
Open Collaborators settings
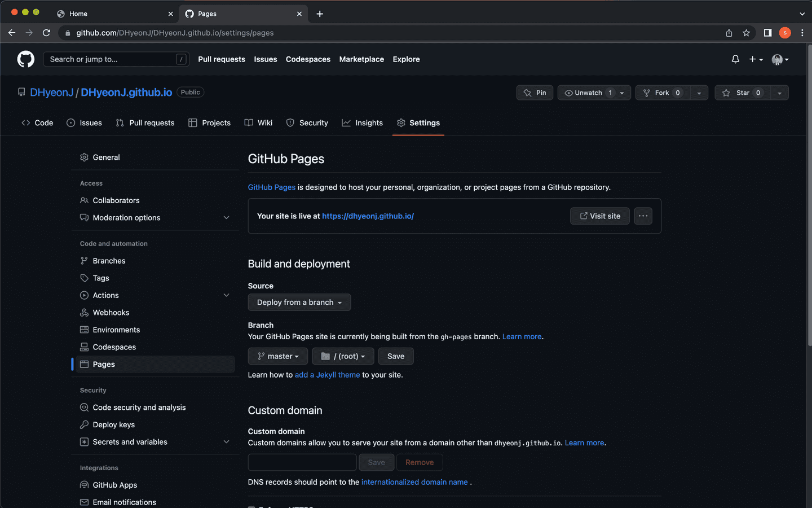pyautogui.click(x=153, y=200)
